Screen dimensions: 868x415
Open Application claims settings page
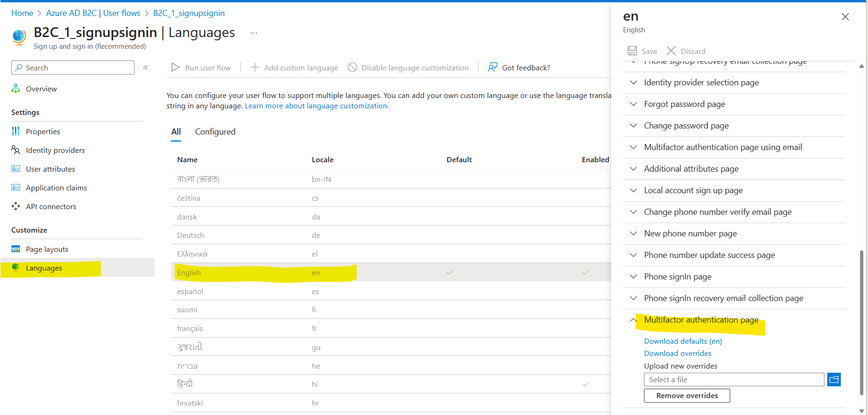click(56, 188)
